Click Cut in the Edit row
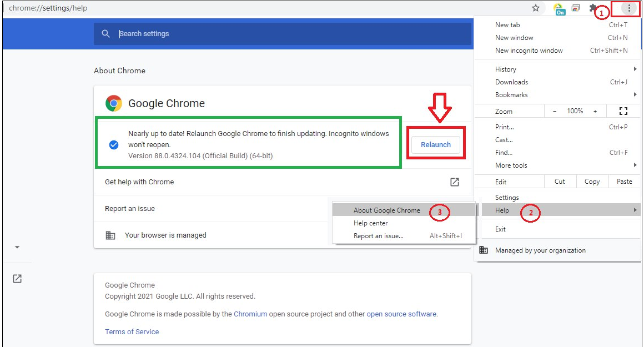Image resolution: width=644 pixels, height=347 pixels. (x=560, y=182)
